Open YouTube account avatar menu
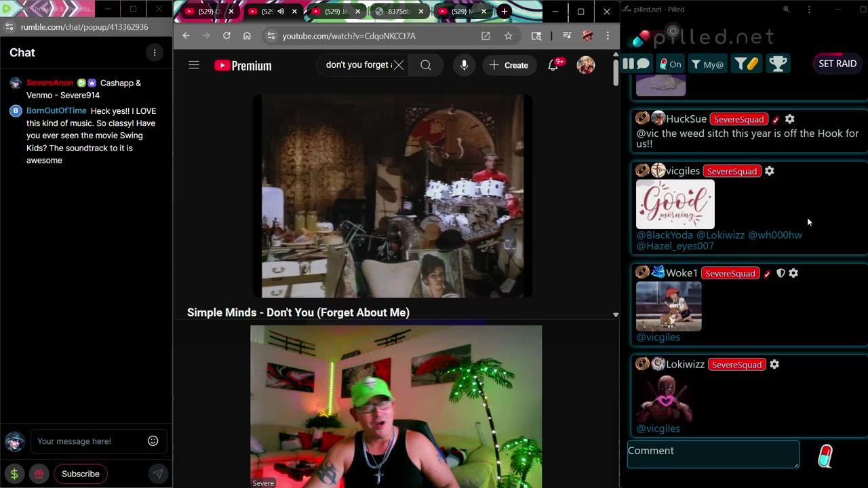Screen dimensions: 868x488 (586, 65)
